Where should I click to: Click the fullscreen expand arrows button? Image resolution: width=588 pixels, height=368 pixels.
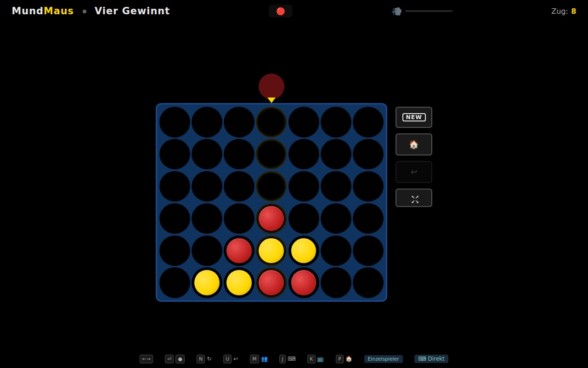414,198
